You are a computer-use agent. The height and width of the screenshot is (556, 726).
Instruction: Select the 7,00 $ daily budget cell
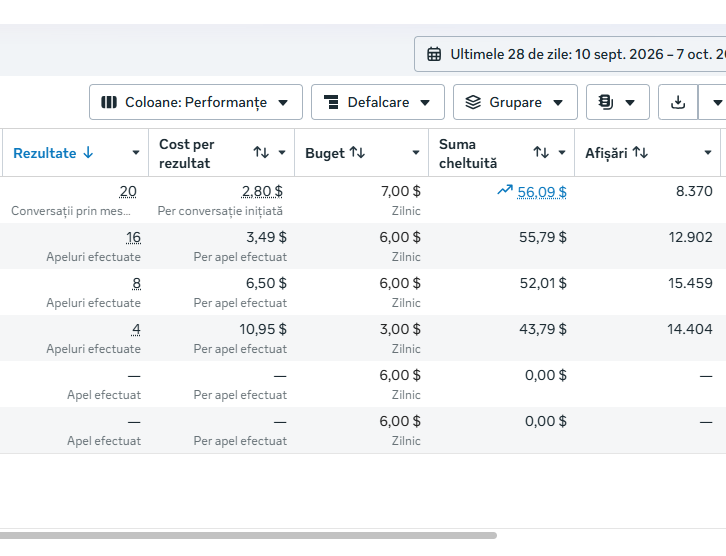click(x=401, y=191)
